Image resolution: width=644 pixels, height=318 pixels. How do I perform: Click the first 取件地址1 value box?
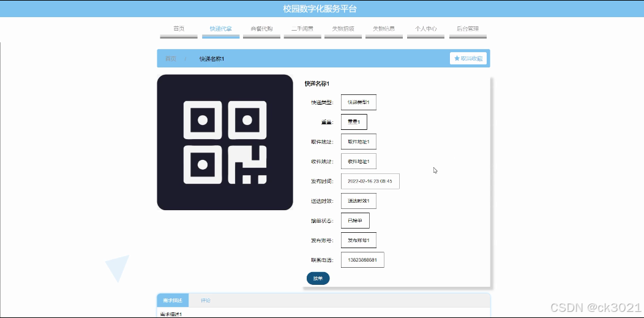(x=359, y=142)
